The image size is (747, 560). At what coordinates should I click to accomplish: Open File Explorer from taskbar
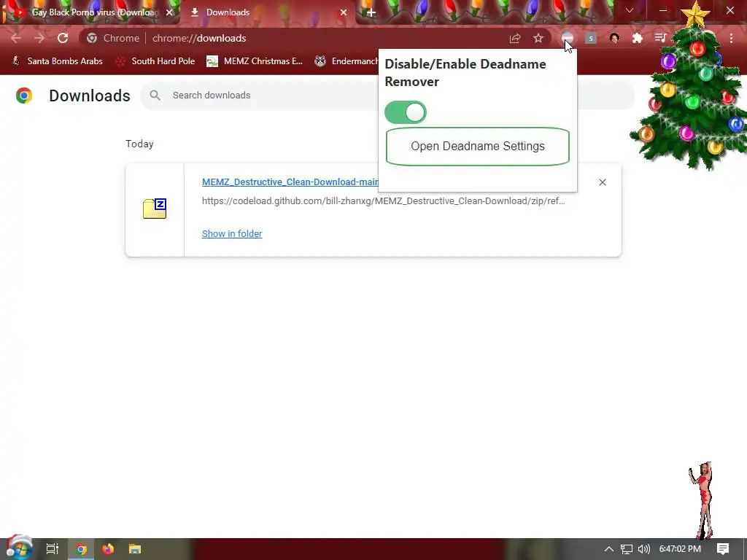[x=135, y=549]
